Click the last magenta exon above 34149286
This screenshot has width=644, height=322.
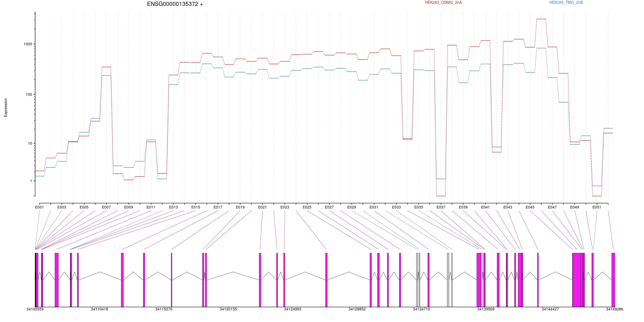(613, 280)
